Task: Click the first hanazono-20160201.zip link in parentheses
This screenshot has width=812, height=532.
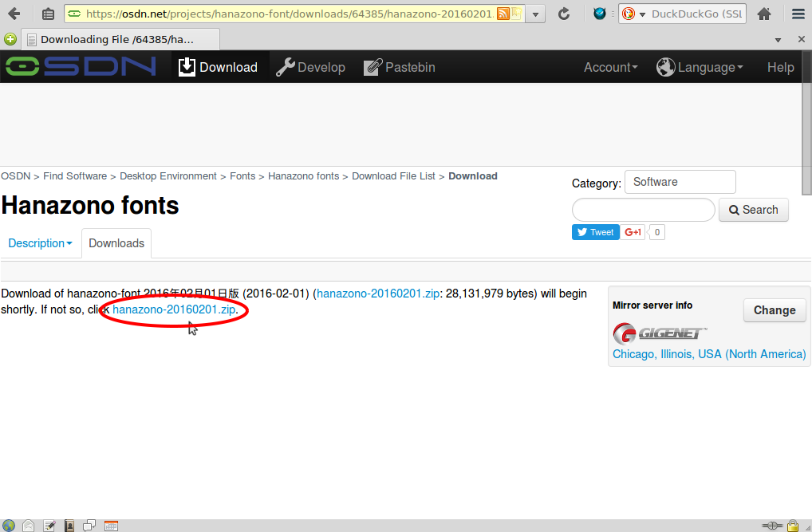Action: (378, 294)
